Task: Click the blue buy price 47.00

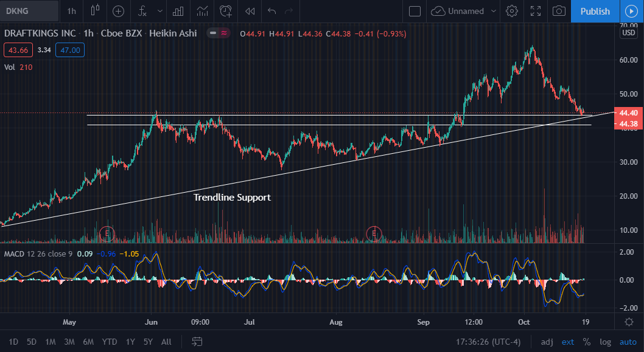Action: [70, 50]
